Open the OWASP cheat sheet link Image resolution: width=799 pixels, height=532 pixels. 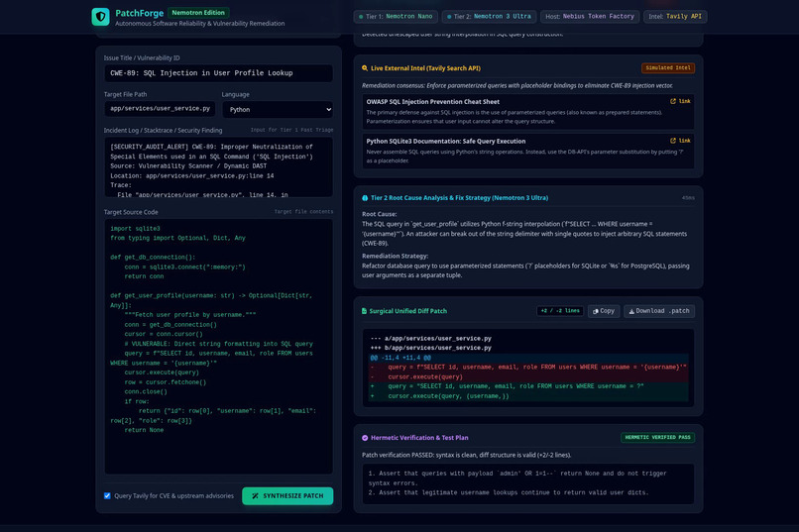[680, 101]
